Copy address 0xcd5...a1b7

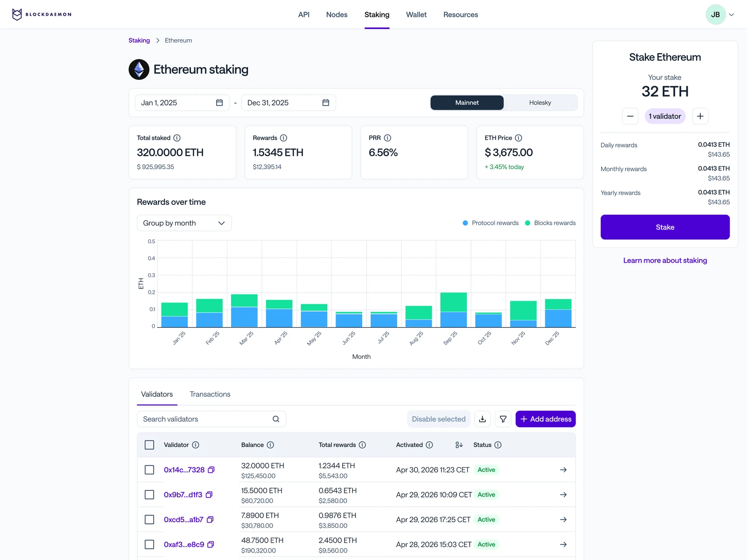pos(210,520)
